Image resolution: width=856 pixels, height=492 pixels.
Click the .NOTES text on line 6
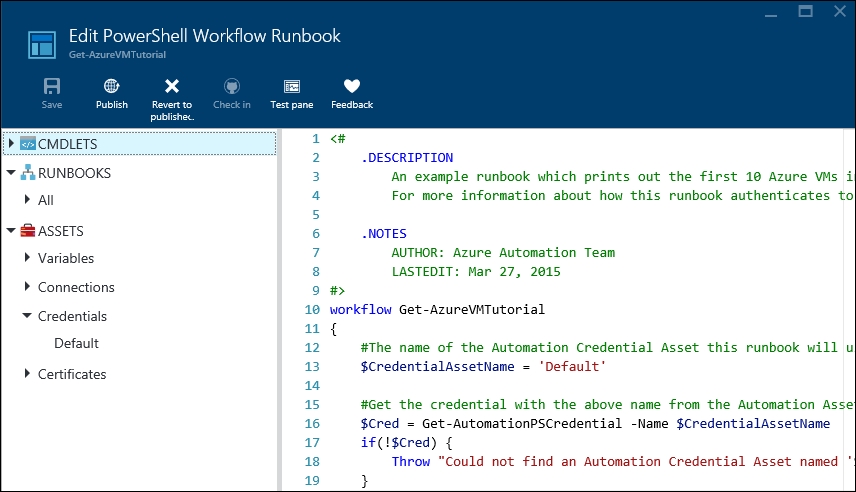(384, 234)
